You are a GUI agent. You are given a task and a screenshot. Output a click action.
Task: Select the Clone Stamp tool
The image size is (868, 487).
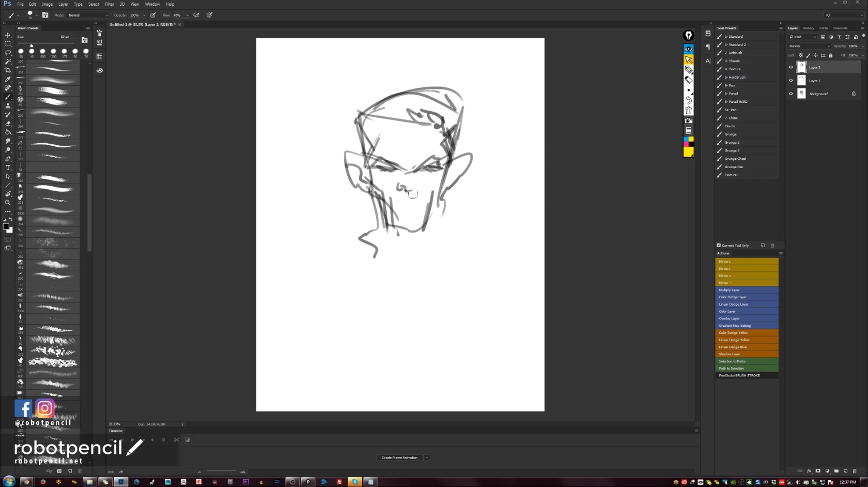click(x=8, y=105)
